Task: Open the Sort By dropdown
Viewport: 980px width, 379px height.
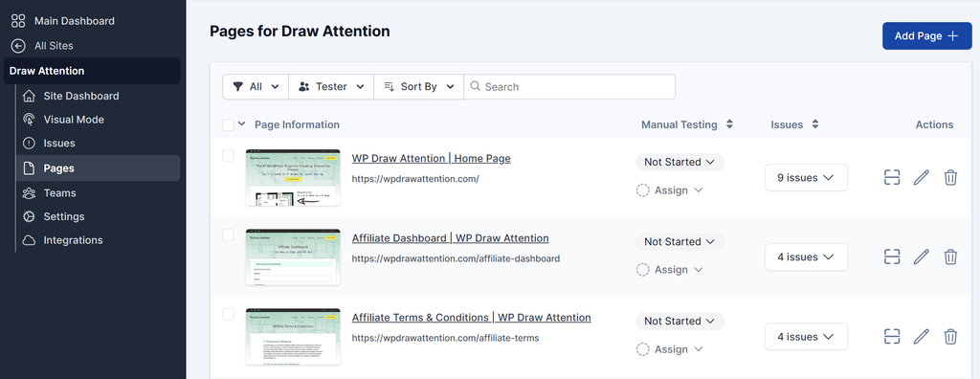Action: click(x=419, y=86)
